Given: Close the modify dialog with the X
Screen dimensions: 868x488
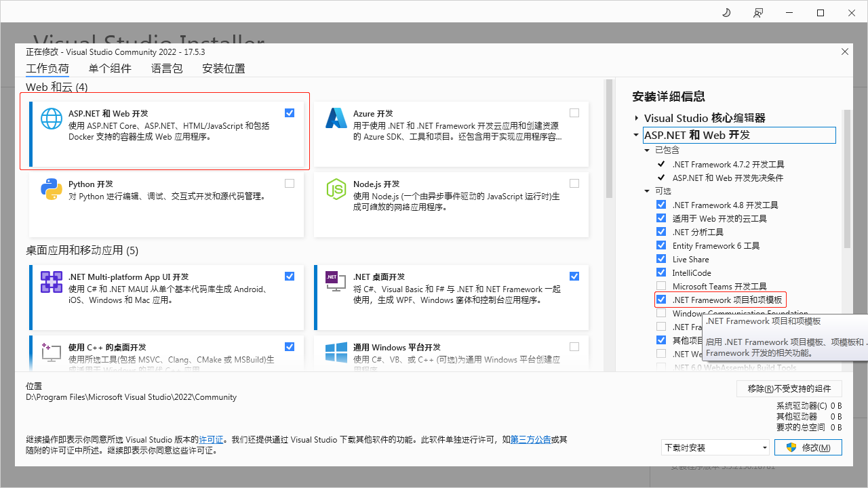Looking at the screenshot, I should tap(845, 52).
